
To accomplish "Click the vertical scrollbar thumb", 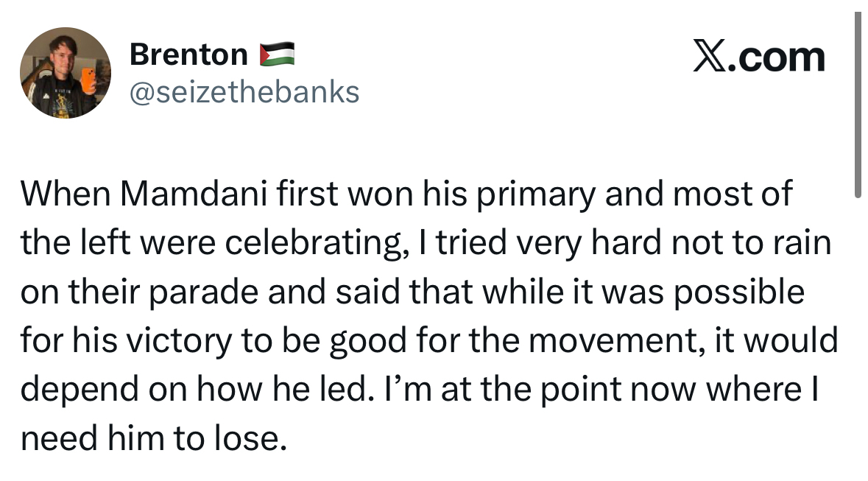I will (858, 103).
